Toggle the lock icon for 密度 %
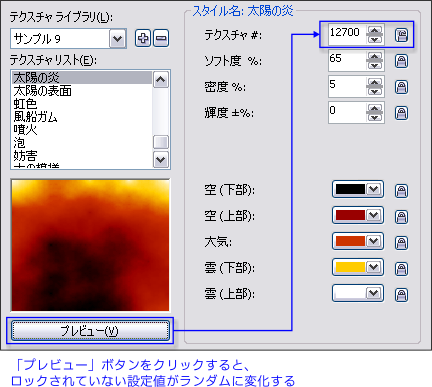This screenshot has width=432, height=387. coord(401,87)
